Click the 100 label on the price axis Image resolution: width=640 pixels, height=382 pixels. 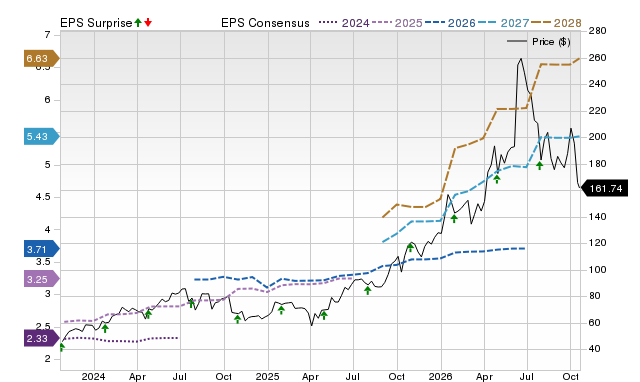tap(597, 270)
